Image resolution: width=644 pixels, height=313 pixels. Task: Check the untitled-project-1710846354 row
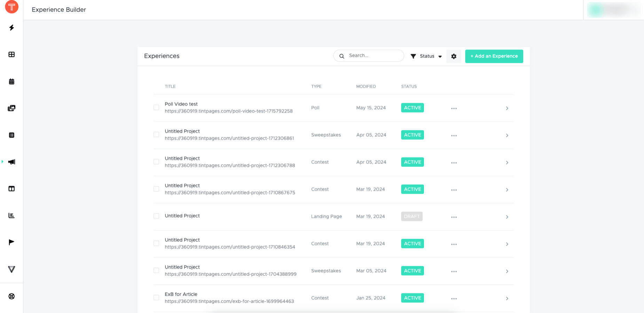tap(156, 243)
